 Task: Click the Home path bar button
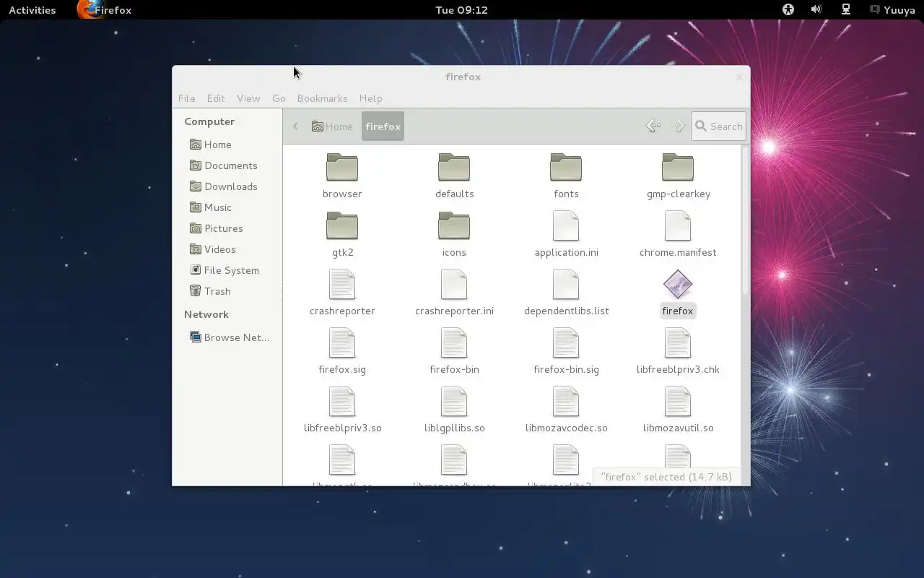click(x=332, y=126)
